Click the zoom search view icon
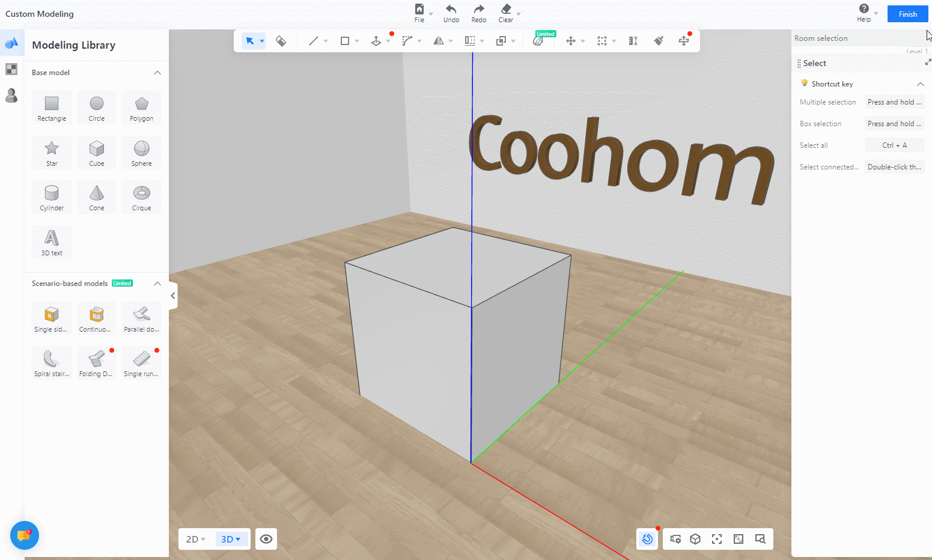932x560 pixels. pos(760,539)
